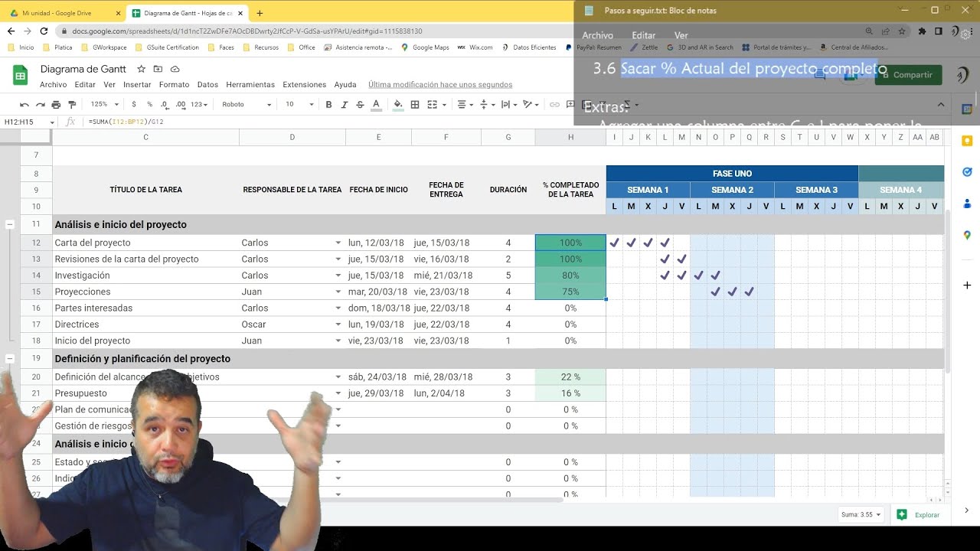Open responsable dropdown for Carta del proyecto
The image size is (980, 551).
coord(338,243)
